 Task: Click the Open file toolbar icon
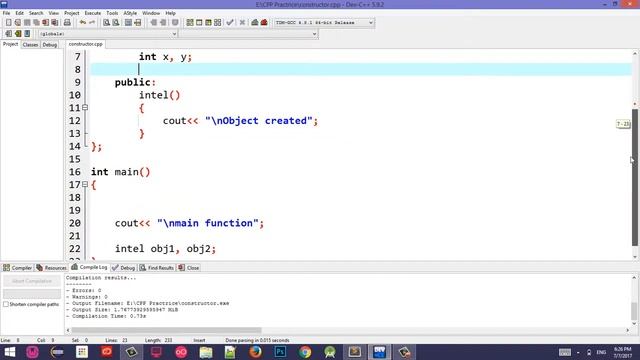(18, 22)
